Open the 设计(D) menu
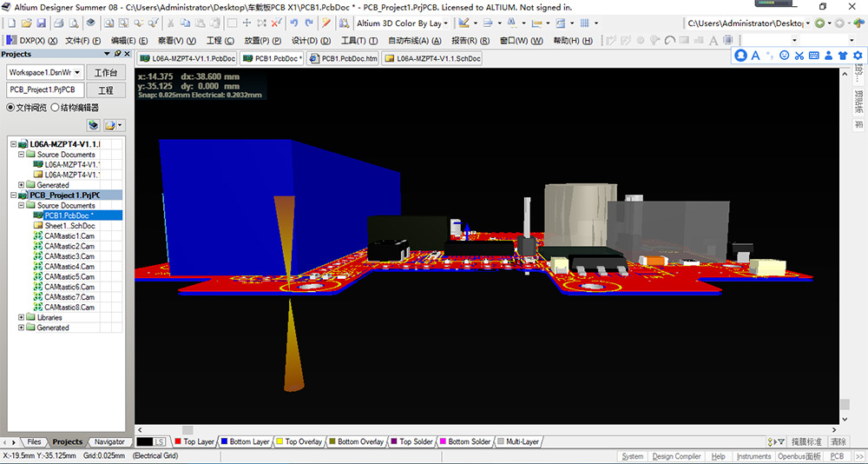 click(x=311, y=41)
